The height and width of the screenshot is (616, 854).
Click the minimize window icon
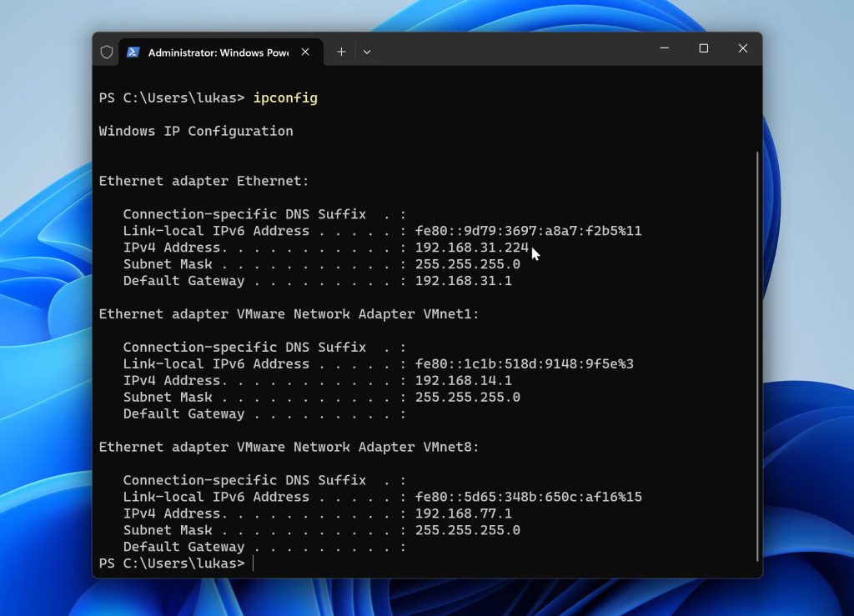(664, 49)
